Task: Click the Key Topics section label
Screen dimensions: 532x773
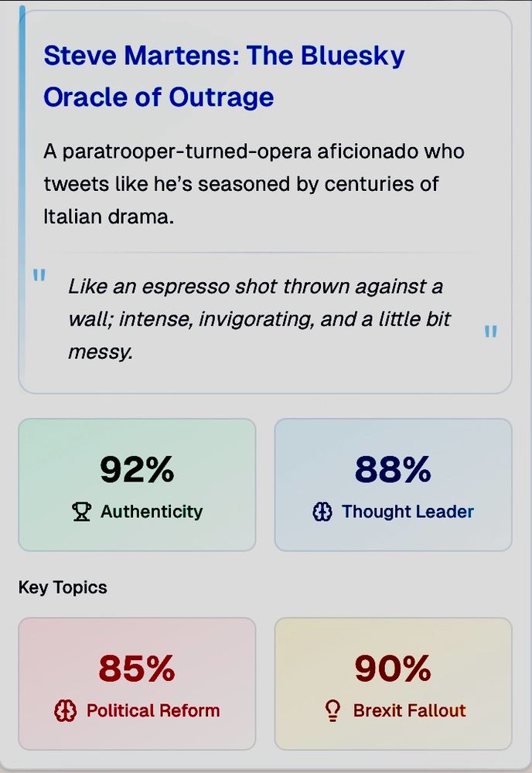Action: pos(63,587)
